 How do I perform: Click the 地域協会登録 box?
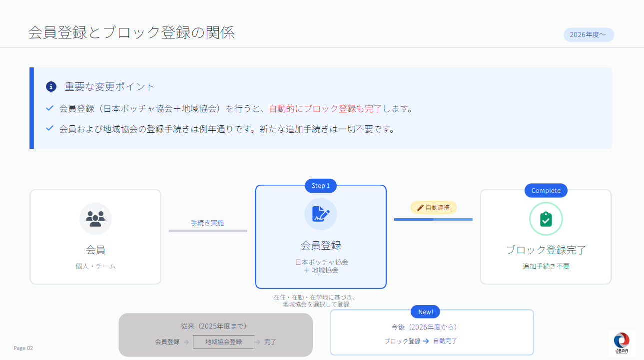[223, 342]
